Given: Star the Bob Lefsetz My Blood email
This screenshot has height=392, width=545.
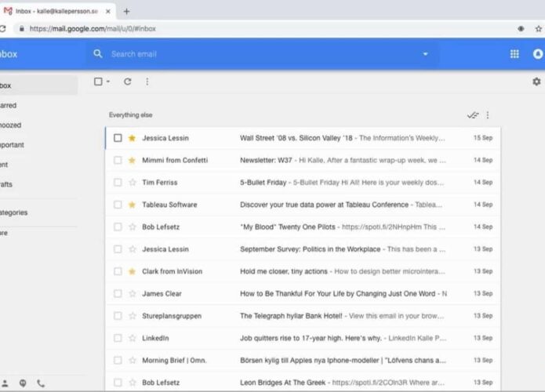Looking at the screenshot, I should [132, 227].
